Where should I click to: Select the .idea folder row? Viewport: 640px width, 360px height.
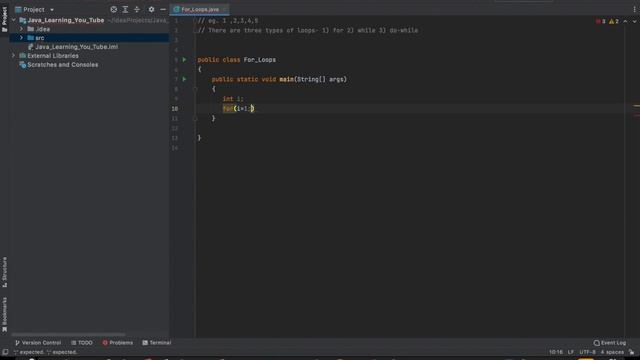[x=89, y=29]
